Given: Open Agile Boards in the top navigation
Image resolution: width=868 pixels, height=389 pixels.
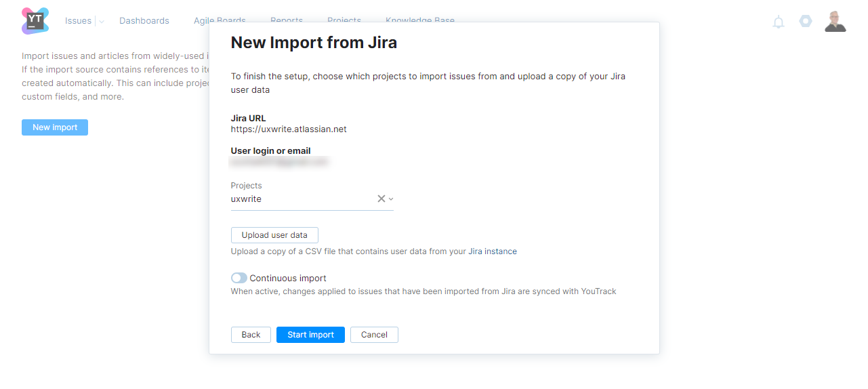Looking at the screenshot, I should [x=220, y=20].
